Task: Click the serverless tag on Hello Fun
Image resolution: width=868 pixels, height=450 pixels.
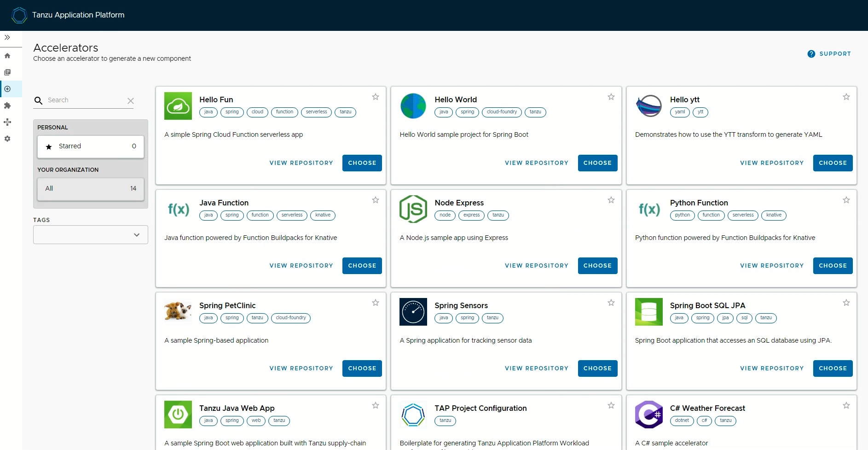Action: (x=316, y=112)
